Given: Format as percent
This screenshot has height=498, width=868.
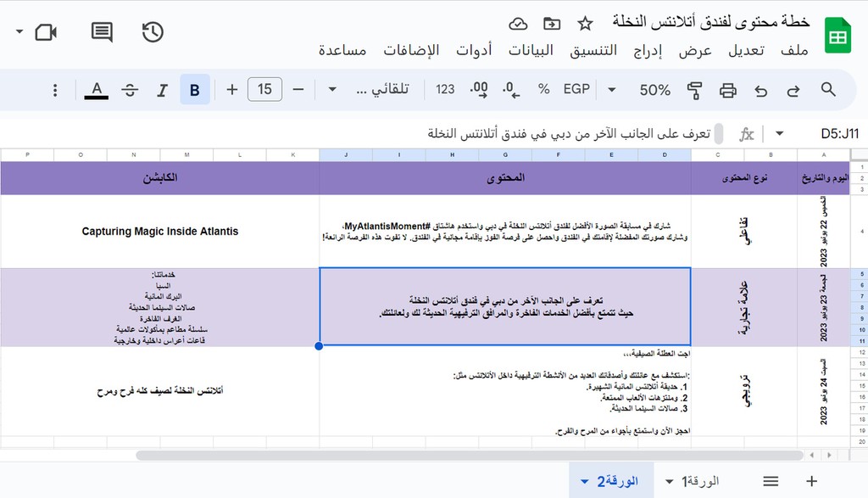Looking at the screenshot, I should [x=543, y=89].
